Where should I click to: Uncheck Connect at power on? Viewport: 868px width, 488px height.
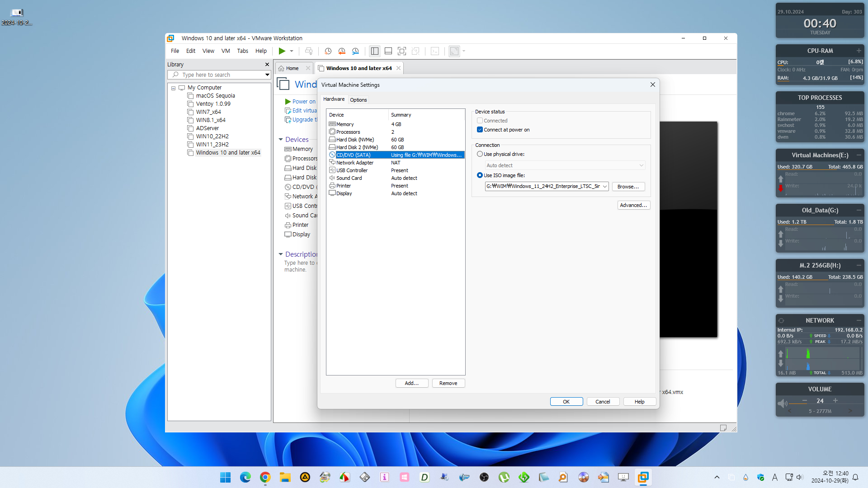(480, 130)
